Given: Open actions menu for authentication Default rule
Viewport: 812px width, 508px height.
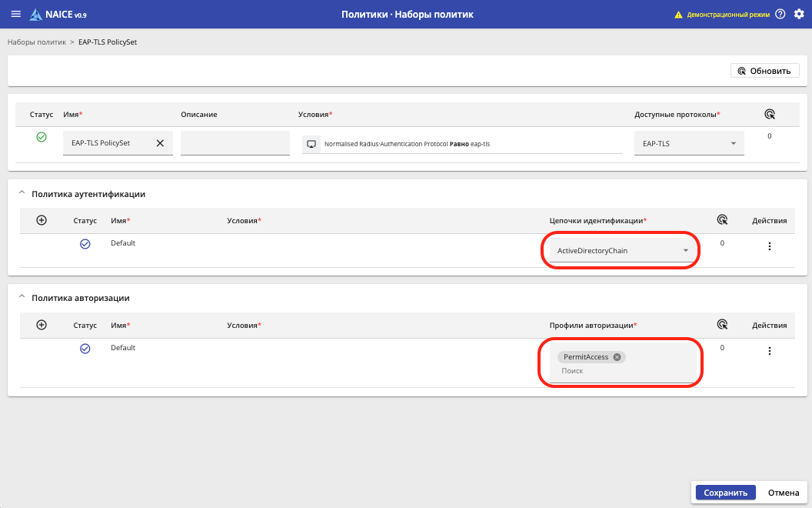Looking at the screenshot, I should (x=770, y=246).
